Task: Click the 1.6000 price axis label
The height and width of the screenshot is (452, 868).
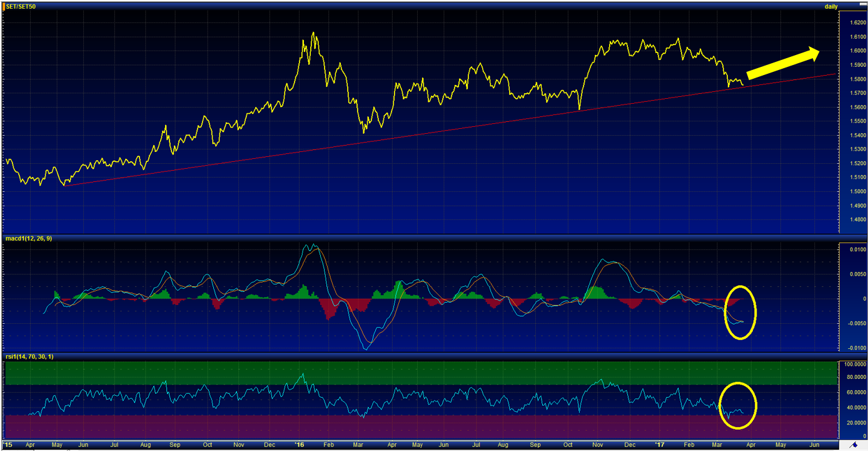Action: click(x=853, y=51)
